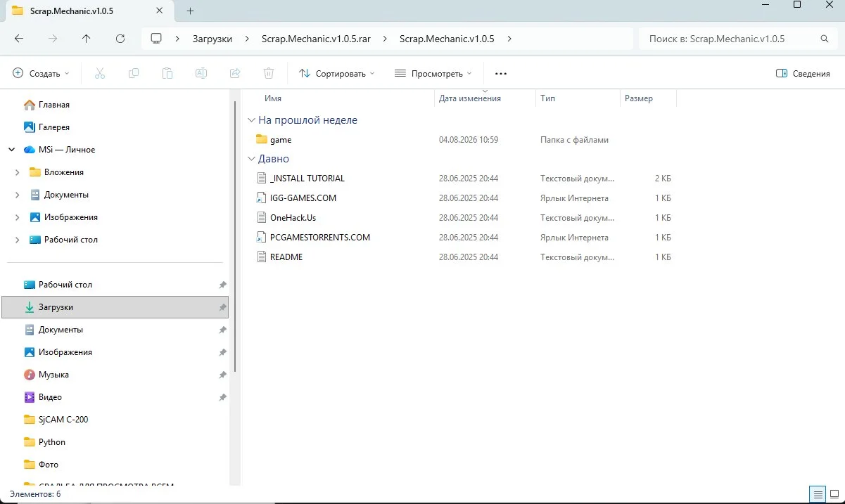The image size is (845, 504).
Task: Expand Изображения under MSi — Личное
Action: [17, 217]
